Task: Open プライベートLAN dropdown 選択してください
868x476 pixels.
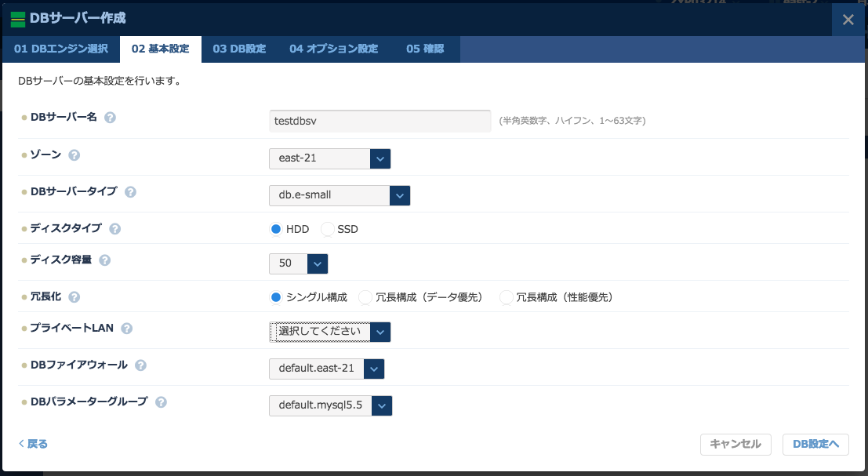Action: point(330,332)
